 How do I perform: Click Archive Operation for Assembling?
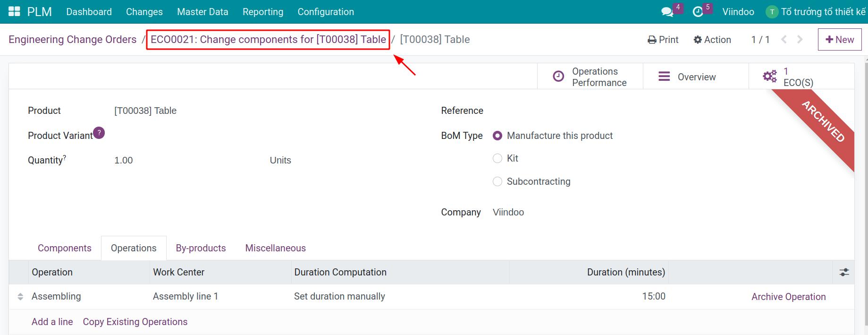789,297
